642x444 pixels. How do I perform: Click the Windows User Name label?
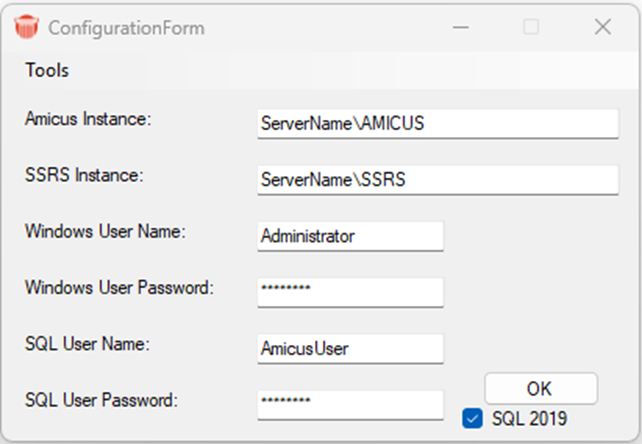point(105,231)
